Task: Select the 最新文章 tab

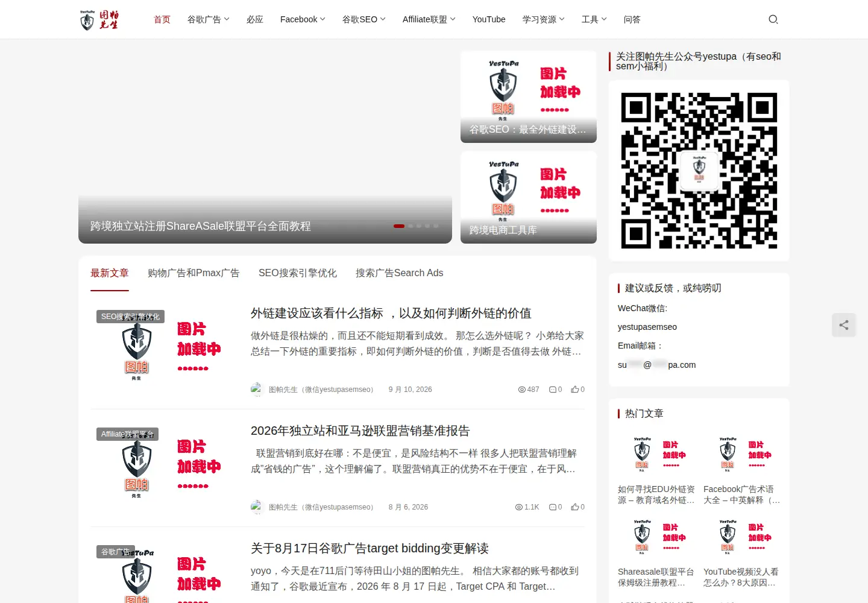Action: click(x=110, y=273)
